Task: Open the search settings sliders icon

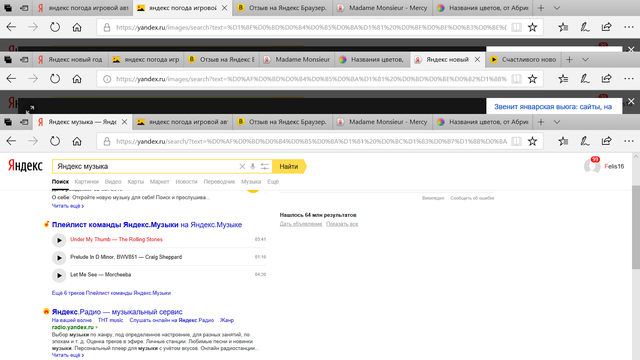Action: [x=264, y=166]
